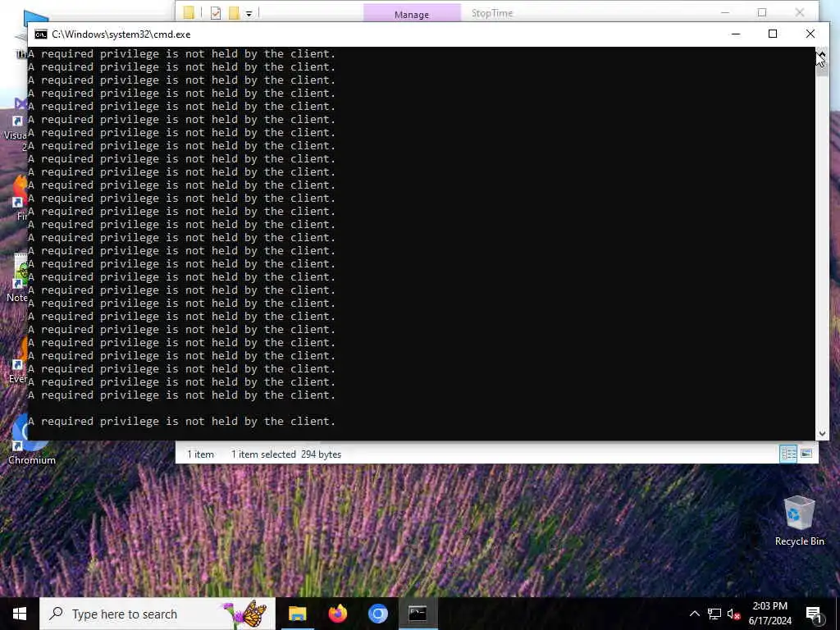Select the Chromium desktop shortcut
Viewport: 840px width, 630px height.
click(31, 440)
